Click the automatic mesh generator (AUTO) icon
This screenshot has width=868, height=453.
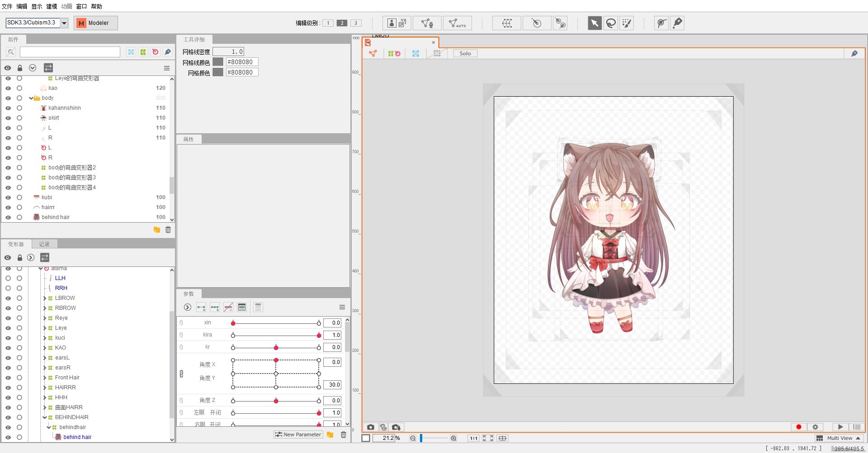457,23
